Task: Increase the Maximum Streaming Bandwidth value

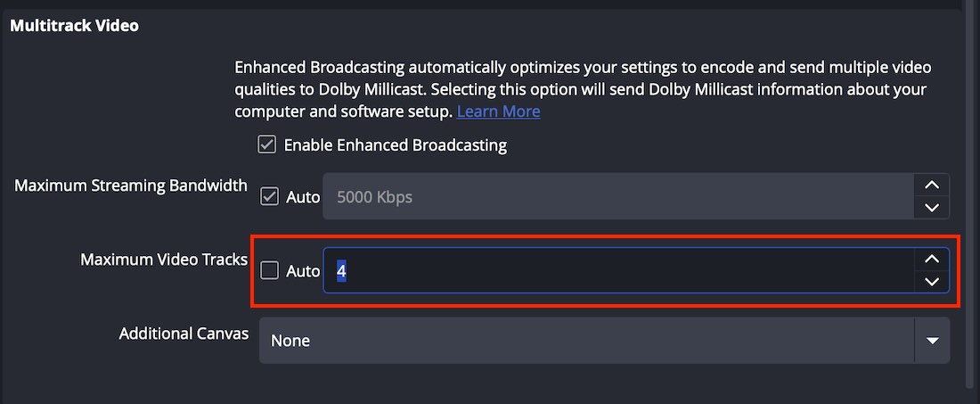Action: click(932, 186)
